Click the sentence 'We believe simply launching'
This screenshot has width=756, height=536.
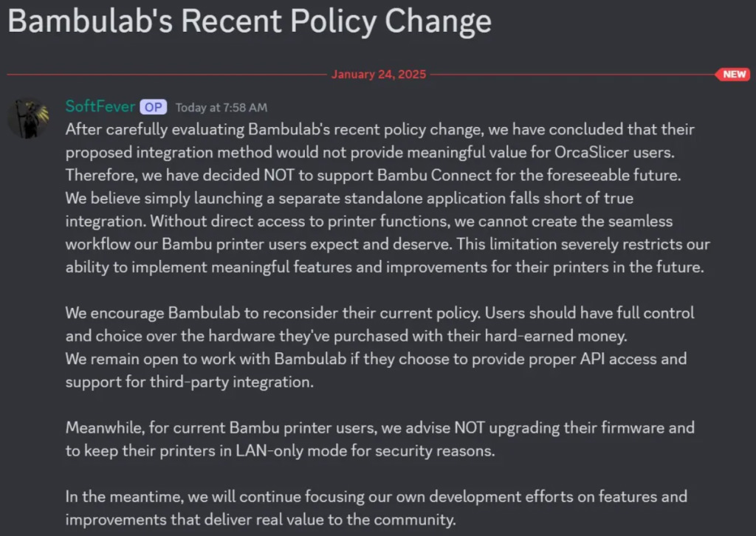tap(349, 198)
